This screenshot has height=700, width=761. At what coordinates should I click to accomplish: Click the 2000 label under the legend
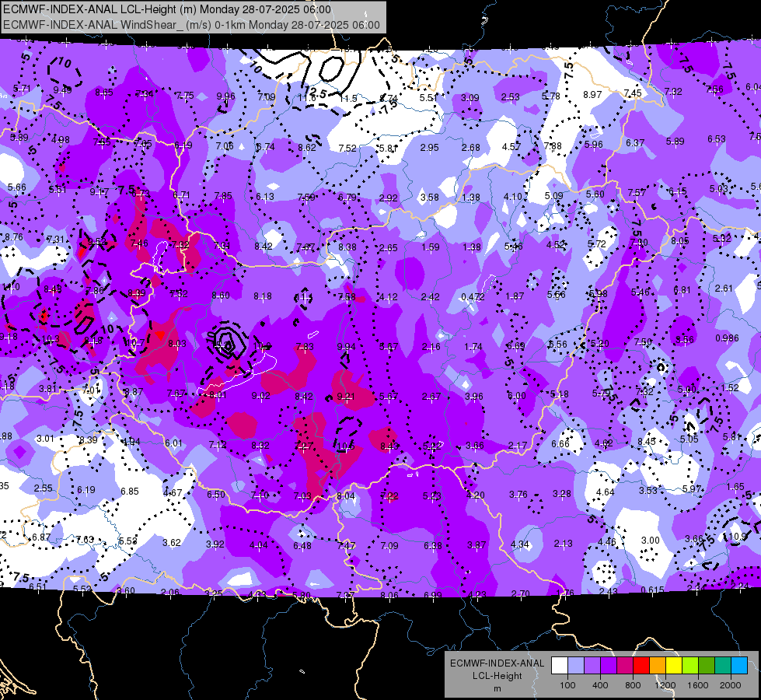(731, 685)
